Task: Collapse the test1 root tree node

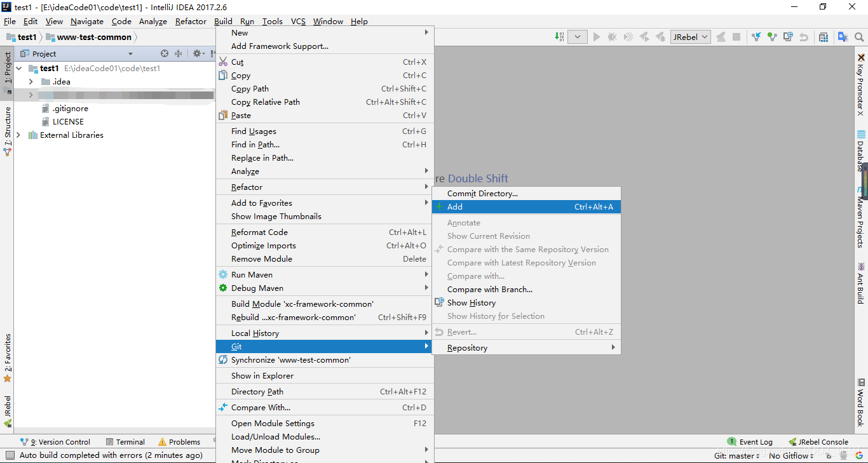Action: (x=19, y=68)
